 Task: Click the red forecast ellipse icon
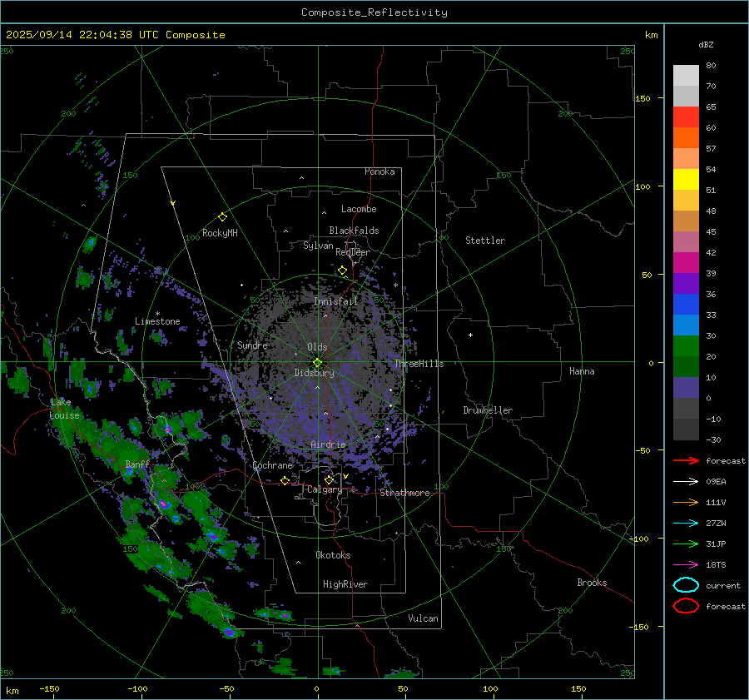(686, 606)
